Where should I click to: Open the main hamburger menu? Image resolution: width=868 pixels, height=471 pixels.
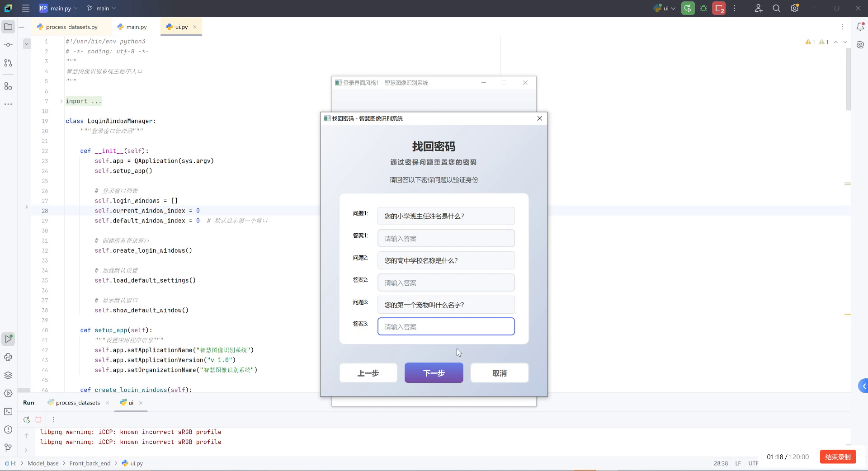(26, 8)
